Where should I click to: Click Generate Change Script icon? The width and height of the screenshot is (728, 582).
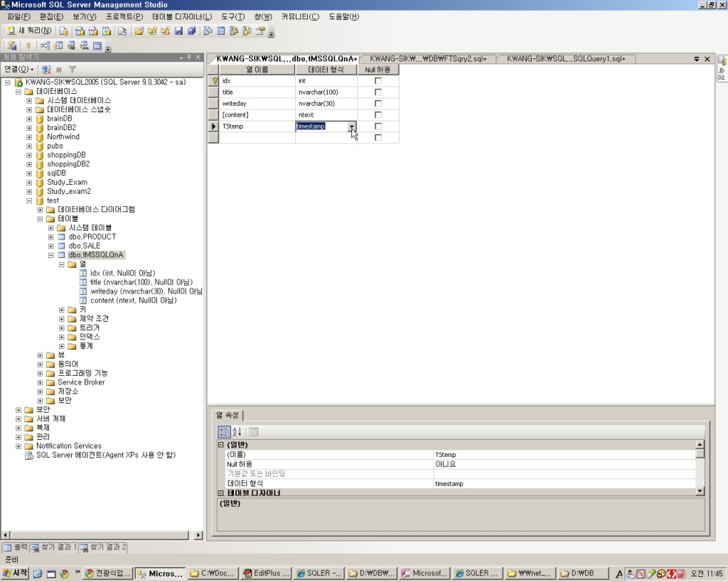pos(12,45)
